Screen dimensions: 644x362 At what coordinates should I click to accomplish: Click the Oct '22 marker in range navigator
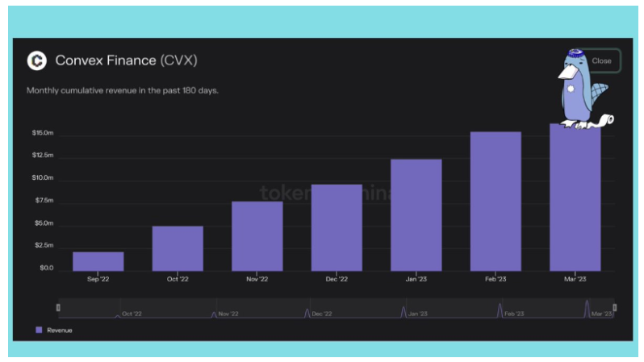[x=132, y=314]
